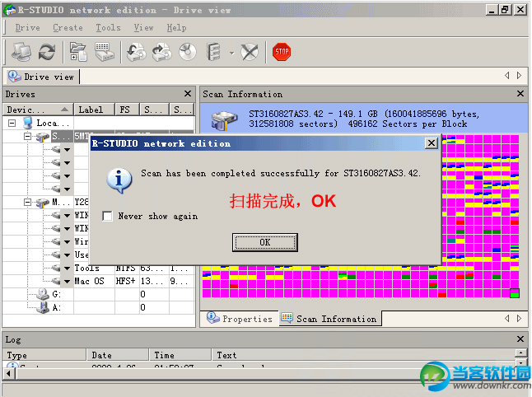The width and height of the screenshot is (532, 397).
Task: Click the Text column header in Log
Action: tap(363, 355)
